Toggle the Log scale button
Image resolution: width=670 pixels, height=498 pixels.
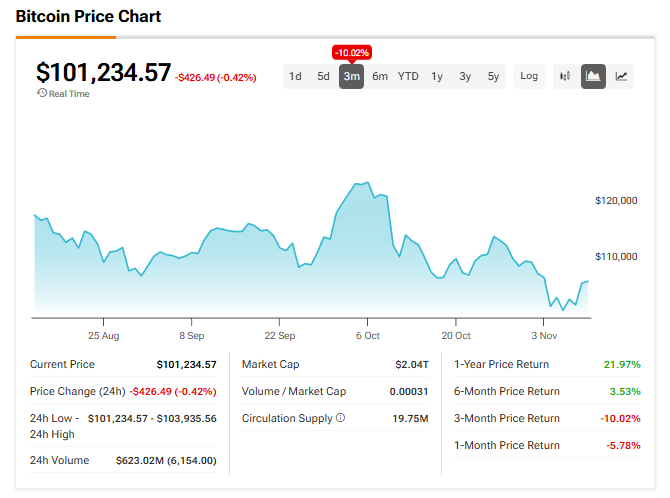pyautogui.click(x=529, y=77)
